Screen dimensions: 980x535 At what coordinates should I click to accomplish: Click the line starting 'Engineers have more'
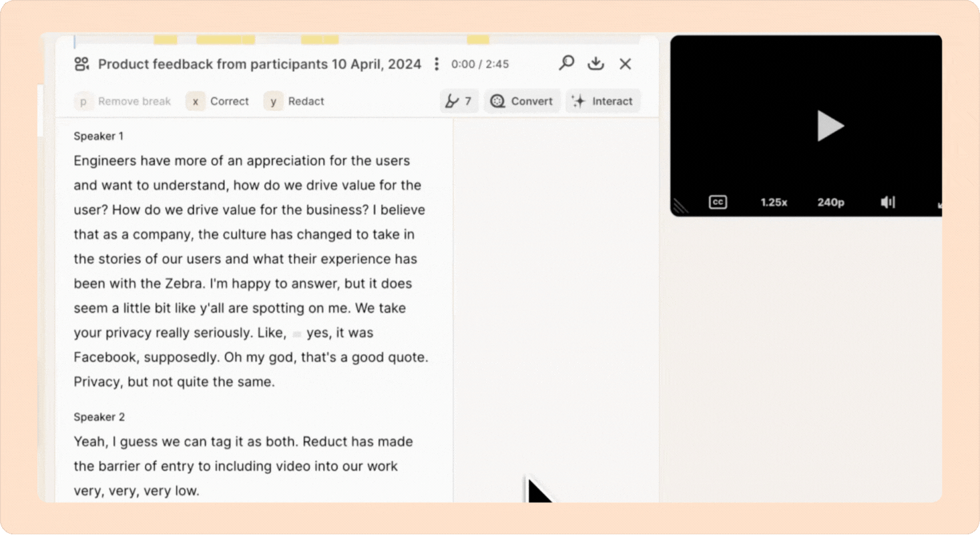click(x=242, y=161)
